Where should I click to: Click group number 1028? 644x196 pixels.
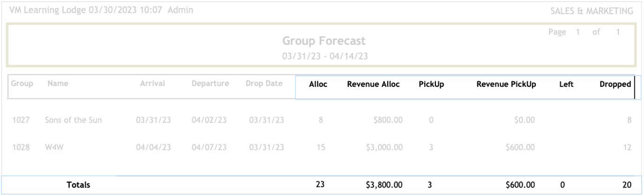pyautogui.click(x=22, y=148)
